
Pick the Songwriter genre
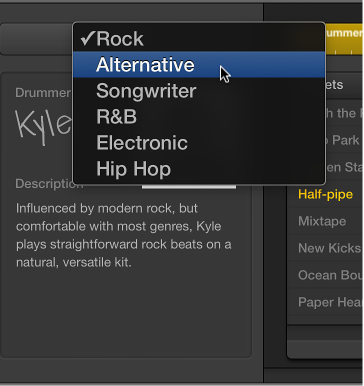[x=199, y=91]
